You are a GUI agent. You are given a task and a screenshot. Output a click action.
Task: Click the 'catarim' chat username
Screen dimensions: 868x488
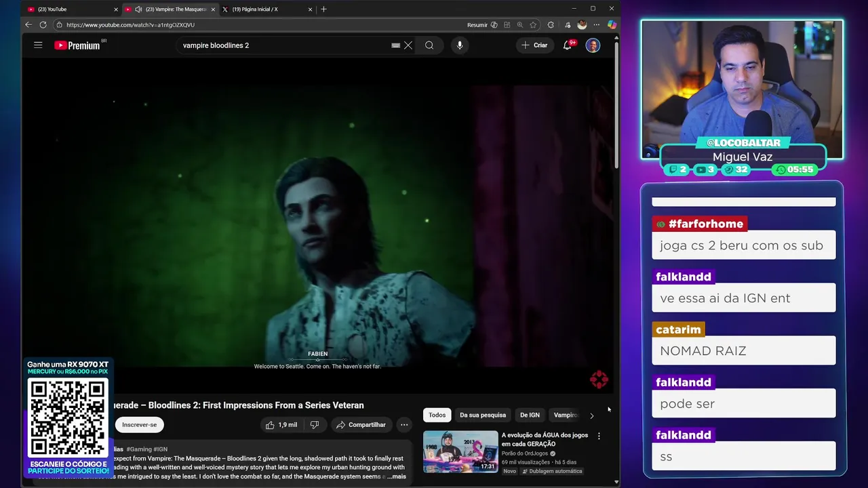click(x=678, y=329)
